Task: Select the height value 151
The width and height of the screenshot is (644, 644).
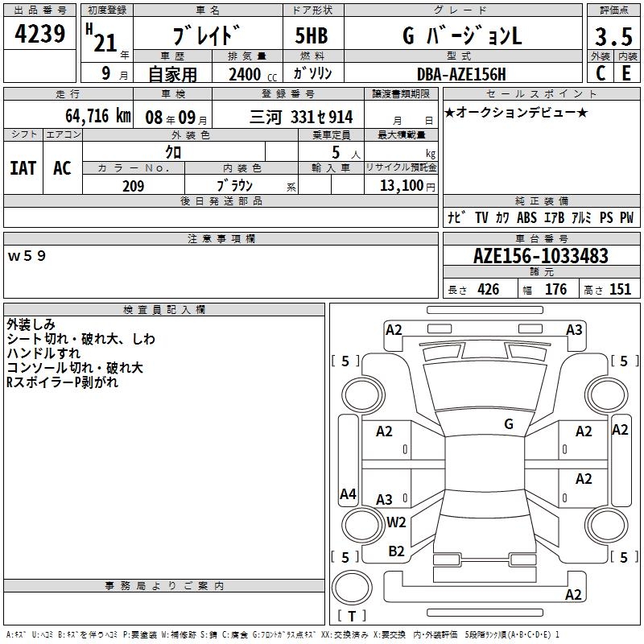Action: coord(620,289)
